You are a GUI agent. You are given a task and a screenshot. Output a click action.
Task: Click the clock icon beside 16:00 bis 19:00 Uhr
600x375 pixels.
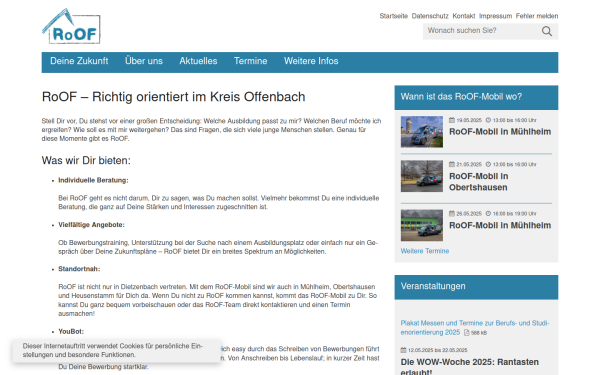pyautogui.click(x=488, y=214)
